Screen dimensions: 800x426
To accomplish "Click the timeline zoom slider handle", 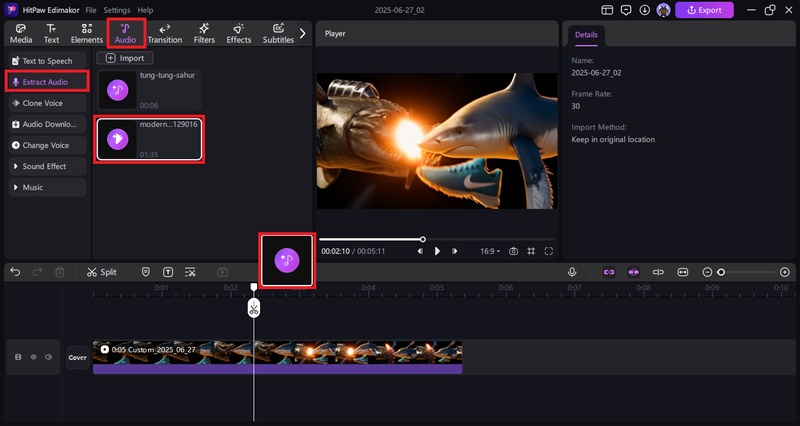I will [721, 272].
